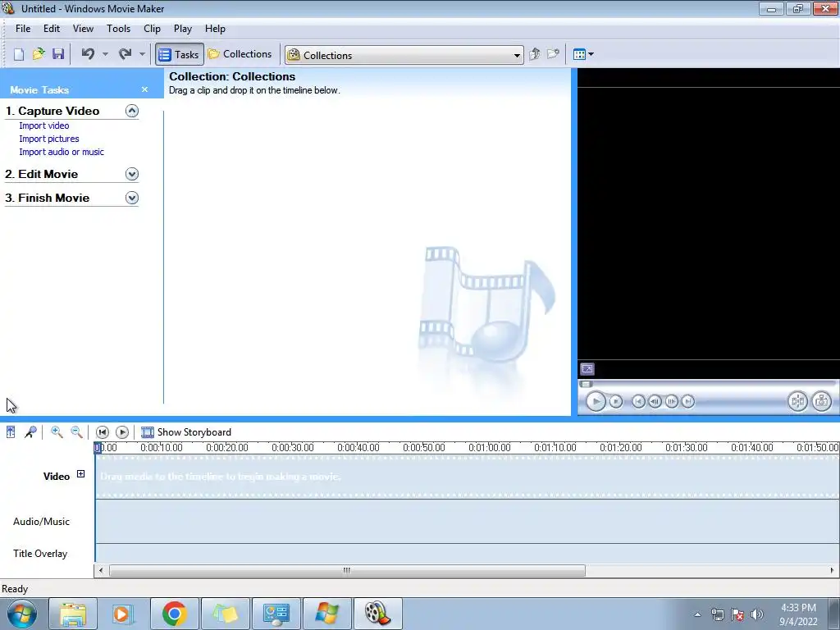This screenshot has width=840, height=630.
Task: Split the clip at current frame
Action: pyautogui.click(x=797, y=401)
